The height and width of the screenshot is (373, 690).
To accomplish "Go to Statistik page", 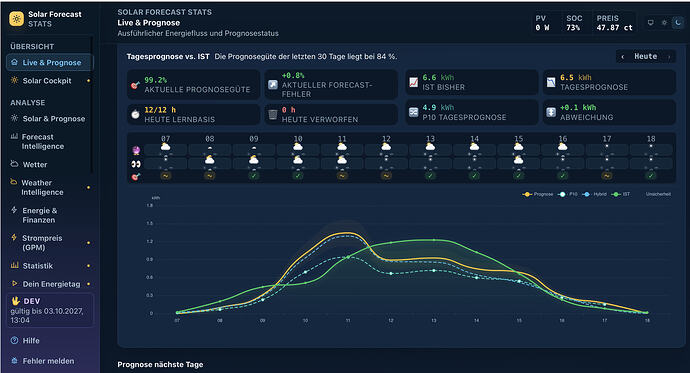I will point(50,266).
